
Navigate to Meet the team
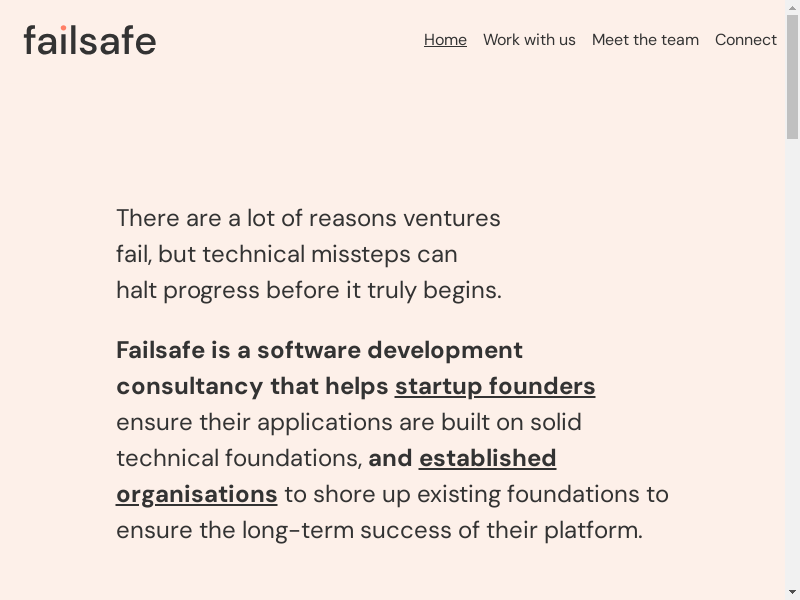(645, 40)
